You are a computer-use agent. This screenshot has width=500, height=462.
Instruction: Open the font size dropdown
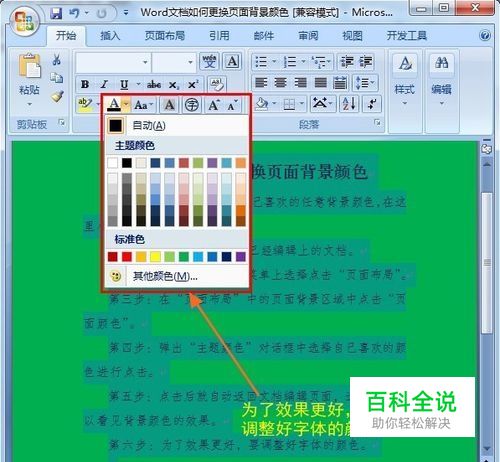190,62
